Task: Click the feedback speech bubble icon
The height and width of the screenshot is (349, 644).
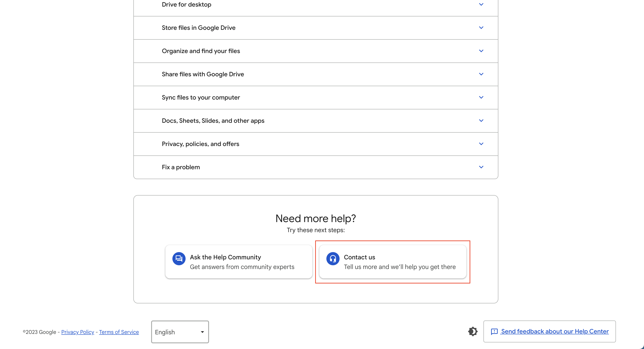Action: click(494, 331)
